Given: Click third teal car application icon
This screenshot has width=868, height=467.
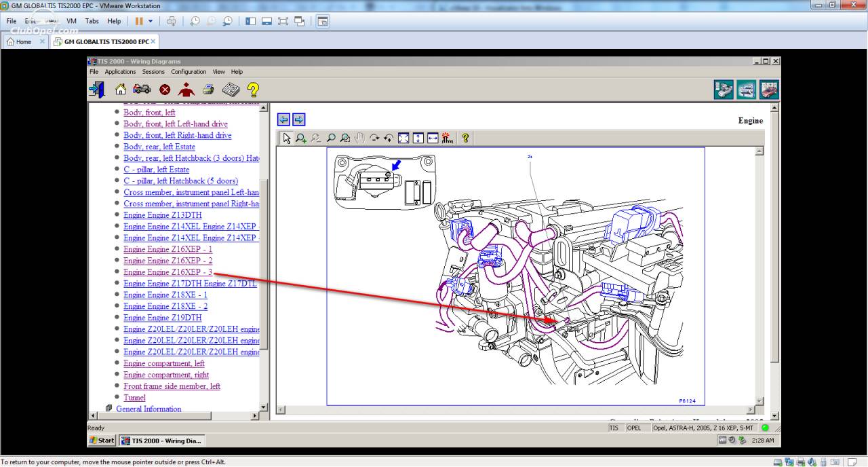Looking at the screenshot, I should pyautogui.click(x=769, y=90).
